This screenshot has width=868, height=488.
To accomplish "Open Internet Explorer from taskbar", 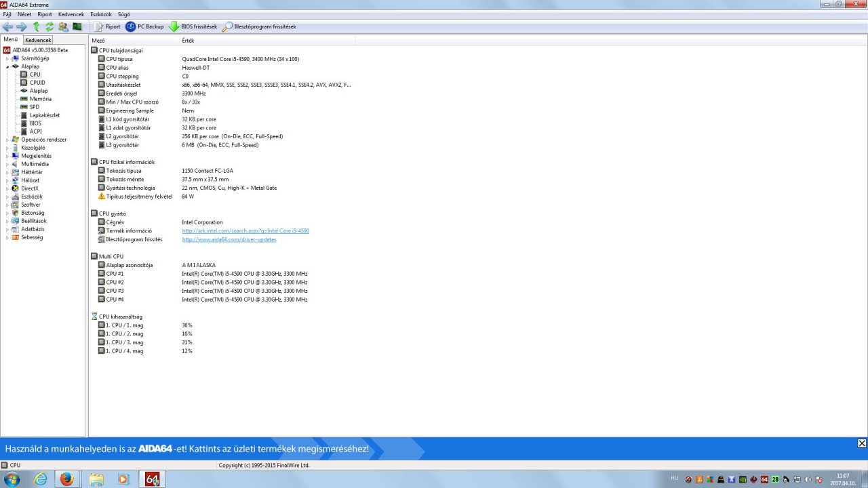I will click(41, 479).
